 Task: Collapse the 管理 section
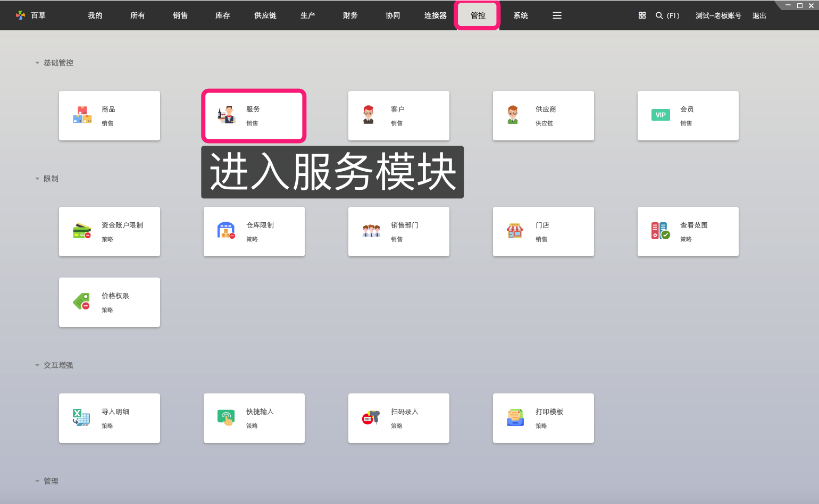click(37, 481)
